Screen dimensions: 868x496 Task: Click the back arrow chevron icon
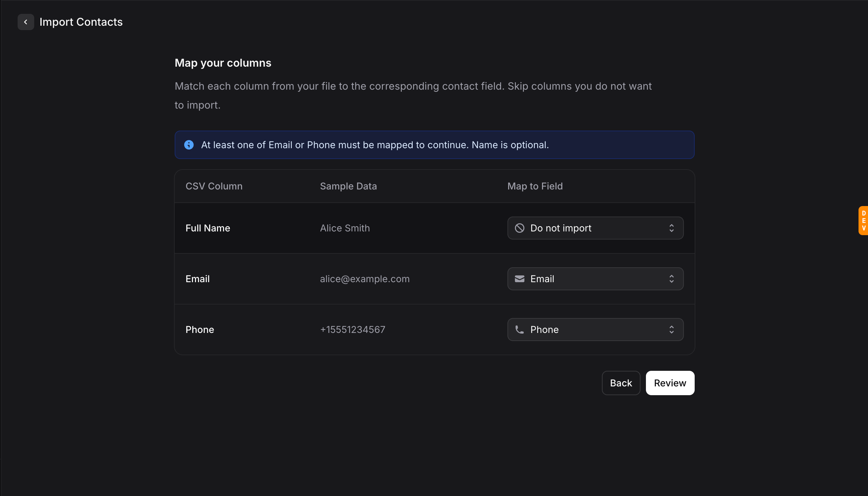click(x=26, y=22)
